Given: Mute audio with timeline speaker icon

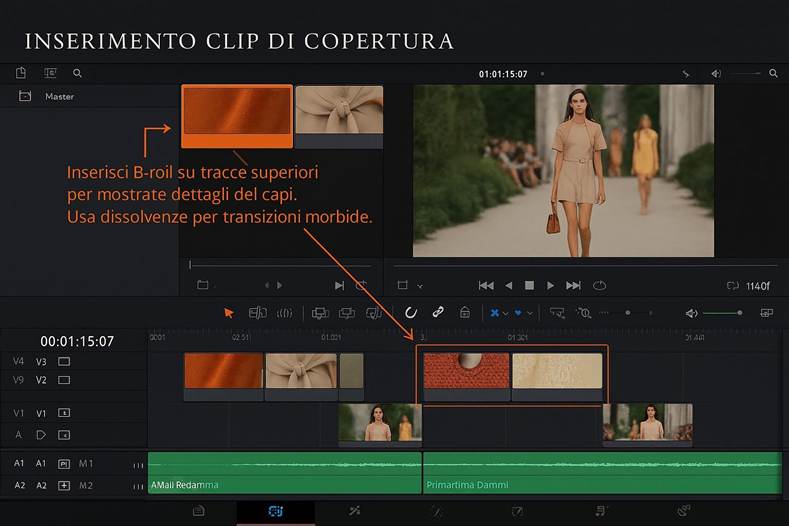Looking at the screenshot, I should pyautogui.click(x=691, y=313).
